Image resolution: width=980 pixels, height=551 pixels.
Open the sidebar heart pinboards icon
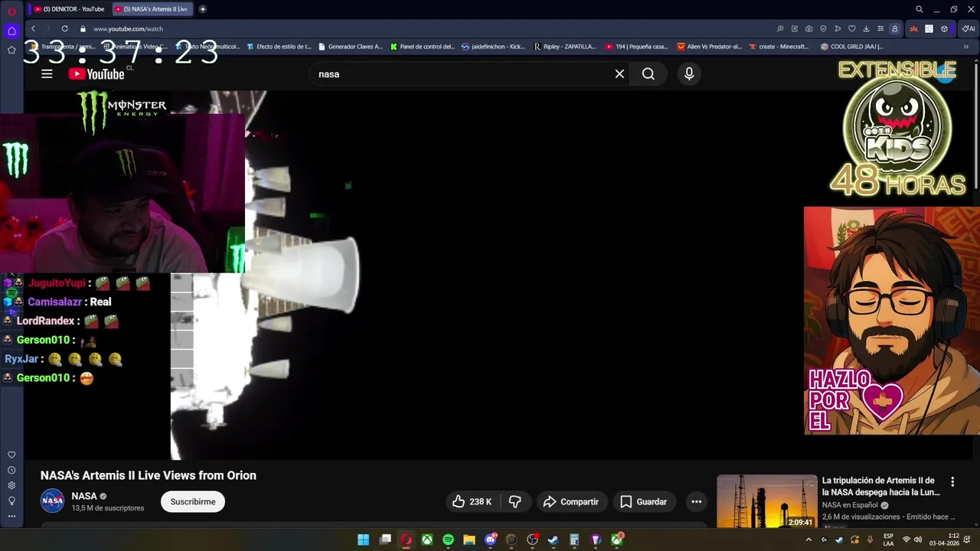click(11, 455)
